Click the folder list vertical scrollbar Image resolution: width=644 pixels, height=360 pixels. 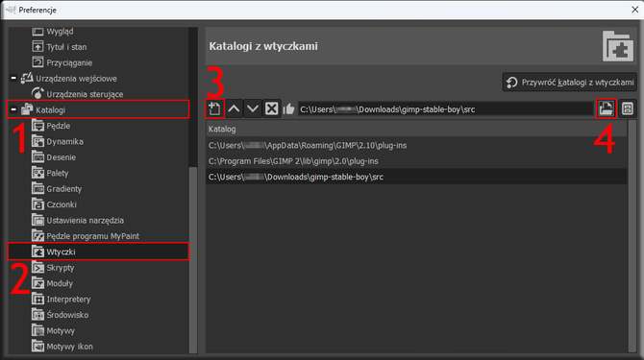coord(632,236)
